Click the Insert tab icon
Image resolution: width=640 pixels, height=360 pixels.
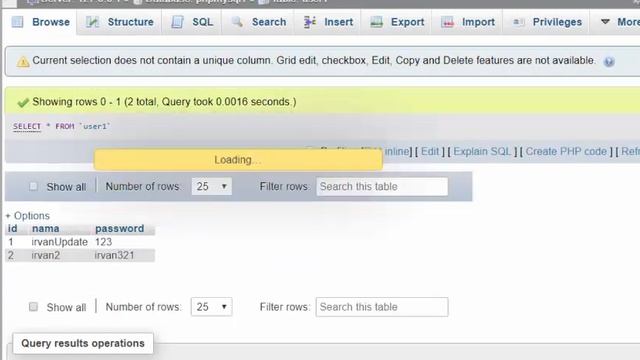310,22
